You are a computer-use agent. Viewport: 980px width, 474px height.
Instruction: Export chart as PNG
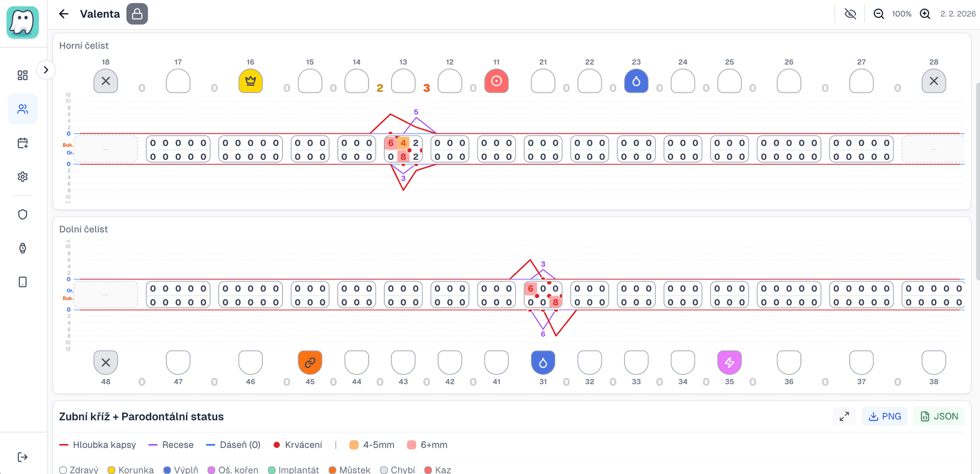tap(885, 416)
